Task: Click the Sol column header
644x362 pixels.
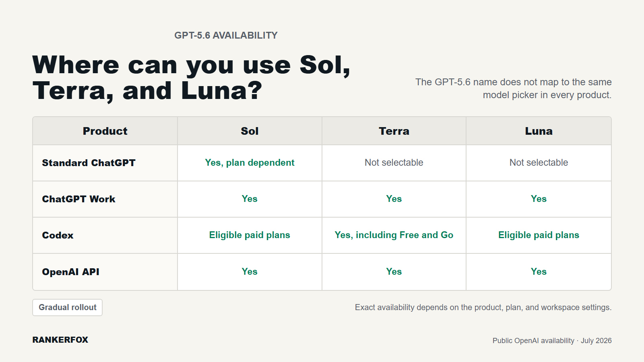Action: click(250, 131)
